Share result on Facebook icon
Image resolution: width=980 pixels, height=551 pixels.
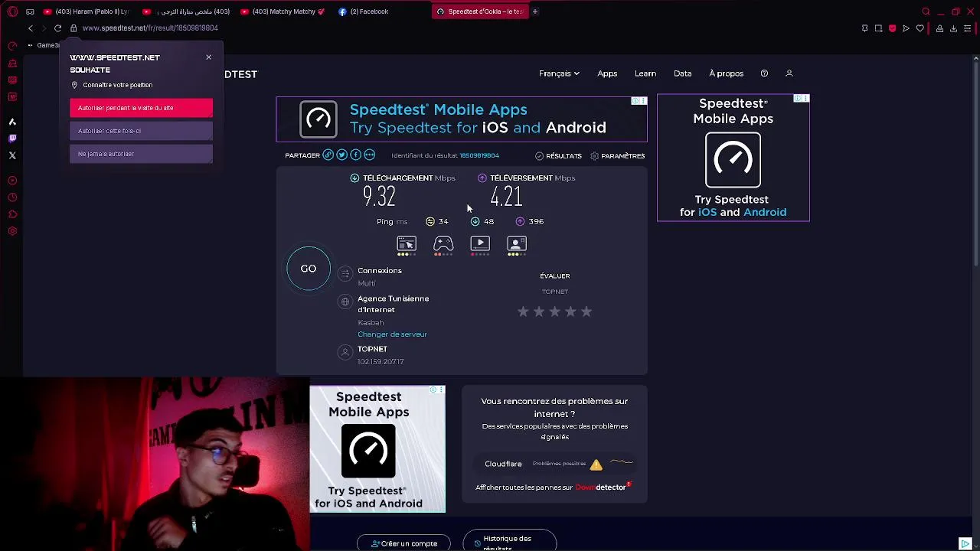[x=355, y=155]
